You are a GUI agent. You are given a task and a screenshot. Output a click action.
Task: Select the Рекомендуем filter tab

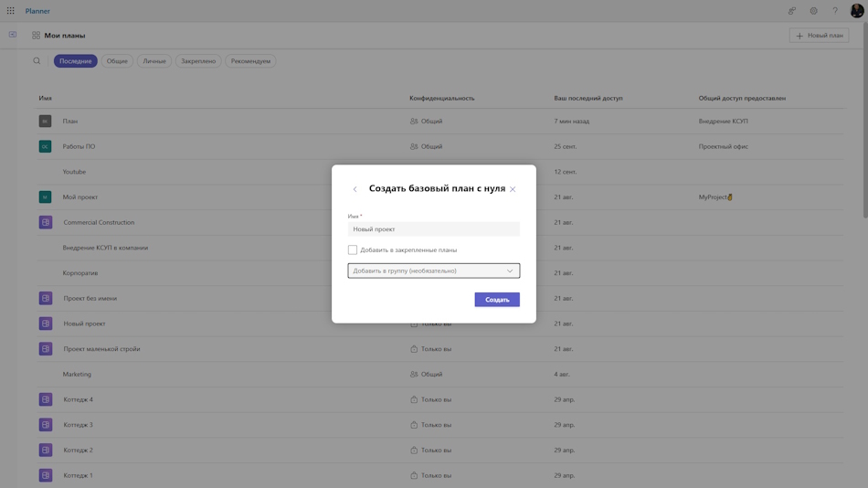click(250, 61)
